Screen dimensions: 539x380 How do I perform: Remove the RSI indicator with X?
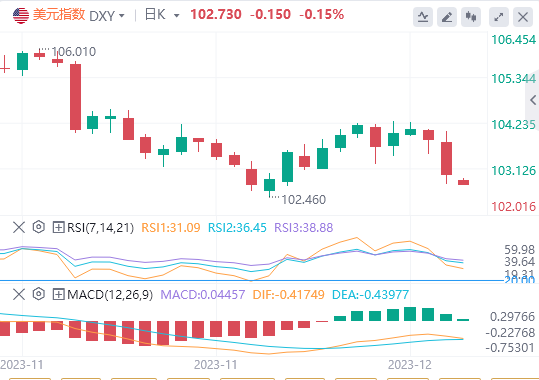(x=19, y=227)
